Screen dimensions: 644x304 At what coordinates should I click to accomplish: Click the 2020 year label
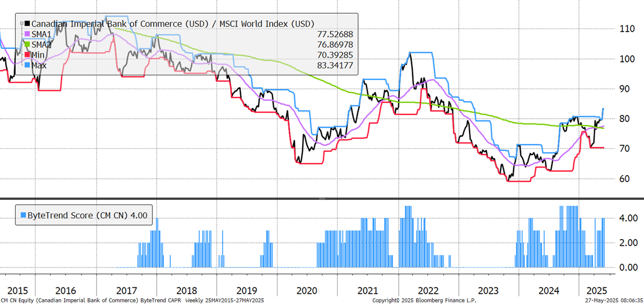pyautogui.click(x=307, y=290)
